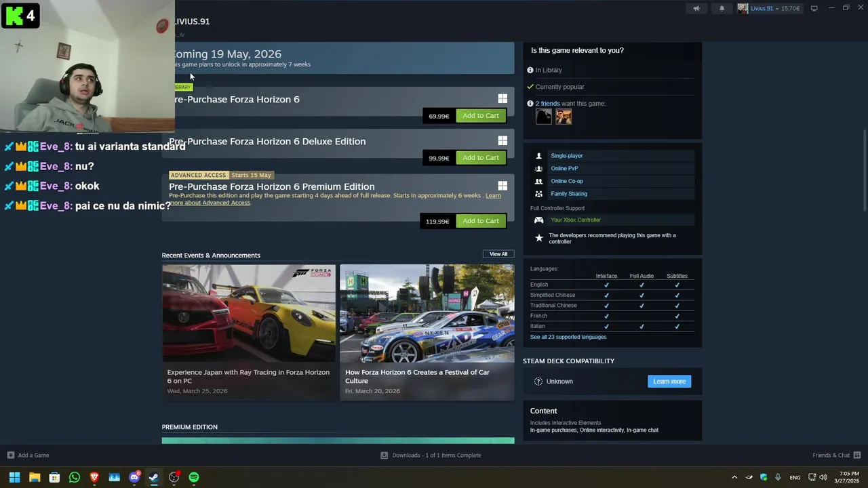Viewport: 868px width, 488px height.
Task: Open File Explorer from the taskbar
Action: (x=35, y=477)
